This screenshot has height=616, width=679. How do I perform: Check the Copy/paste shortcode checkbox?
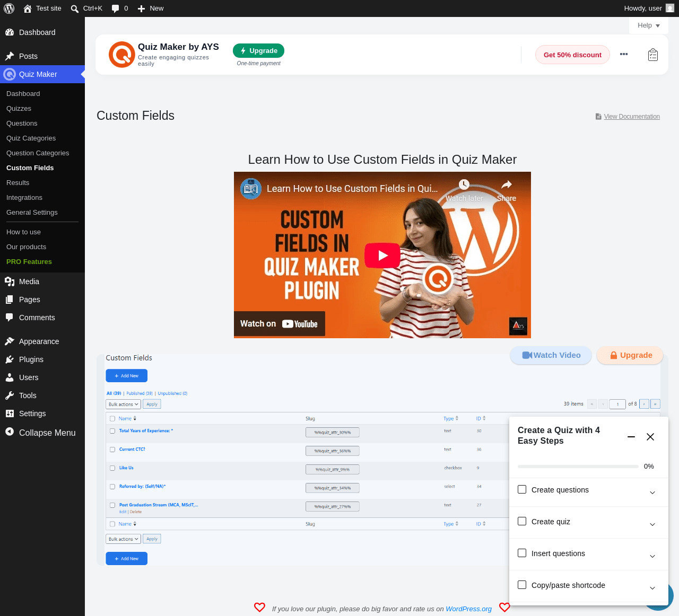coord(522,585)
